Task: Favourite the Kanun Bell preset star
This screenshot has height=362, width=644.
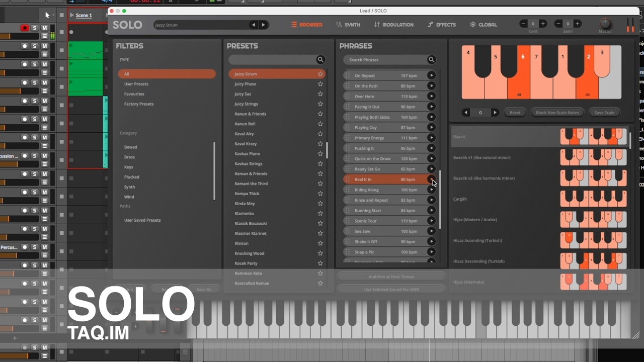Action: (x=320, y=124)
